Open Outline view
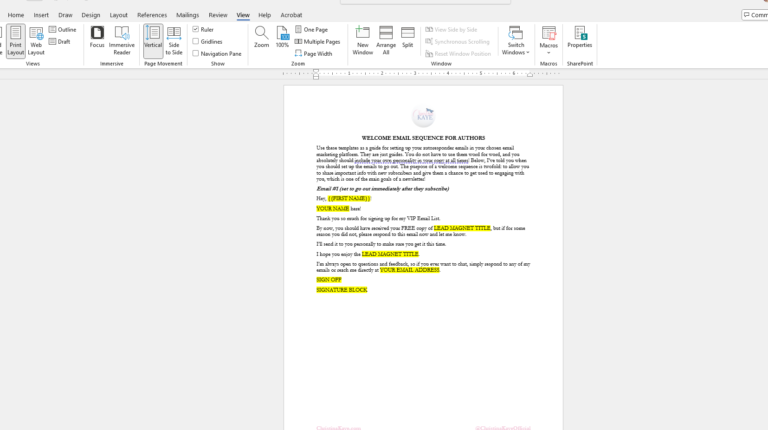 click(63, 29)
